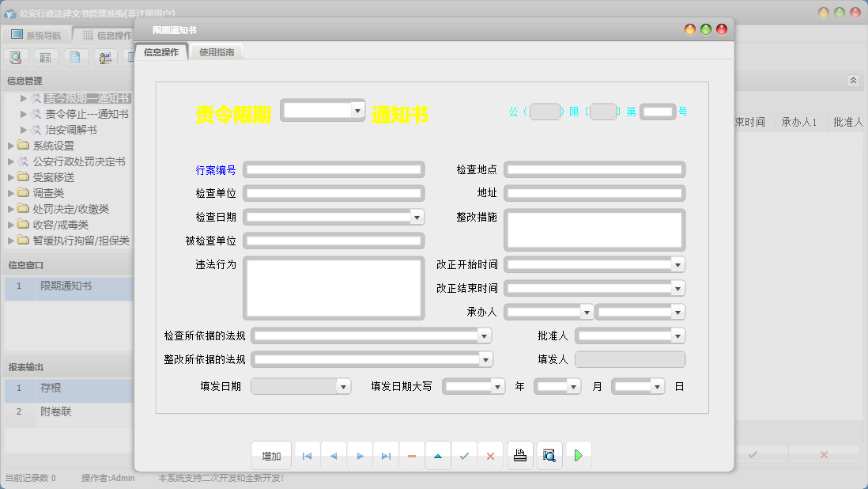868x489 pixels.
Task: Click the delete record minus icon
Action: pos(412,455)
